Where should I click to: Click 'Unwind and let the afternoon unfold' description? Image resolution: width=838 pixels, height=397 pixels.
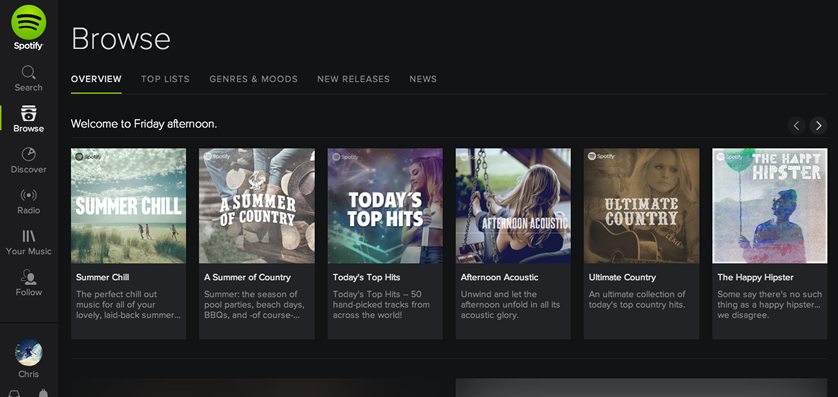click(510, 305)
